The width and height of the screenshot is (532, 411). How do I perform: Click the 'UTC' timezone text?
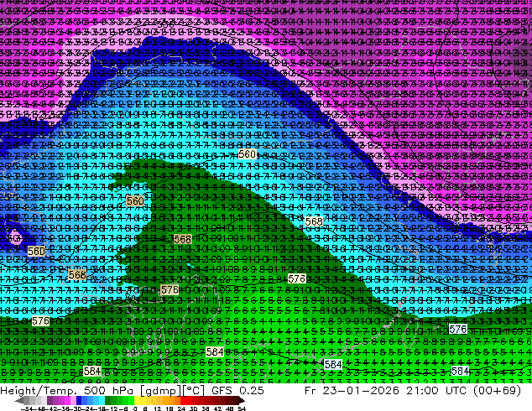(456, 390)
